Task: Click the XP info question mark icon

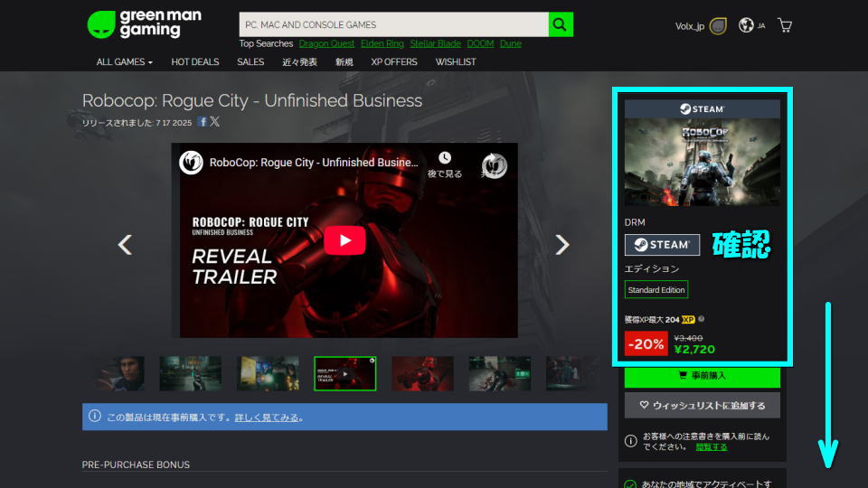Action: pos(702,319)
